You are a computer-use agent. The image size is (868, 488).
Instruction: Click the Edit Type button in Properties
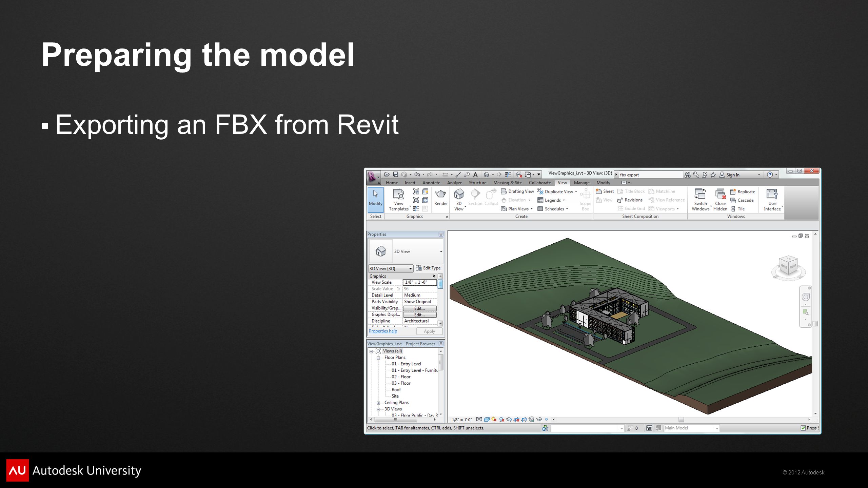point(428,268)
